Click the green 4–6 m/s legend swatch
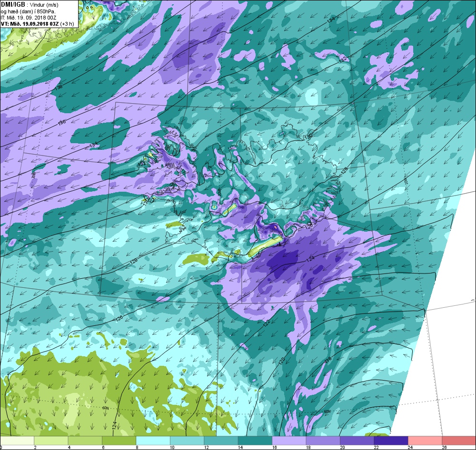The height and width of the screenshot is (450, 476). pos(85,440)
